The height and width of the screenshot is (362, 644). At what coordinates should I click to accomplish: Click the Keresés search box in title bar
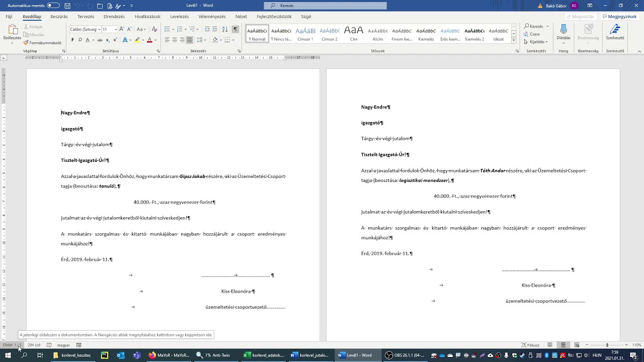[x=326, y=6]
